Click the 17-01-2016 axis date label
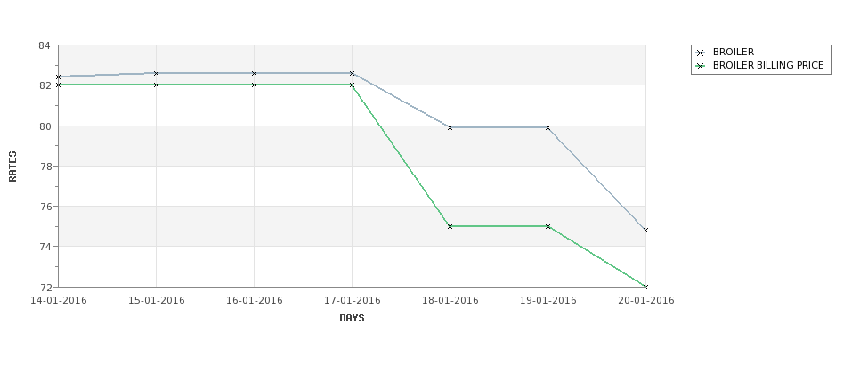 click(352, 301)
